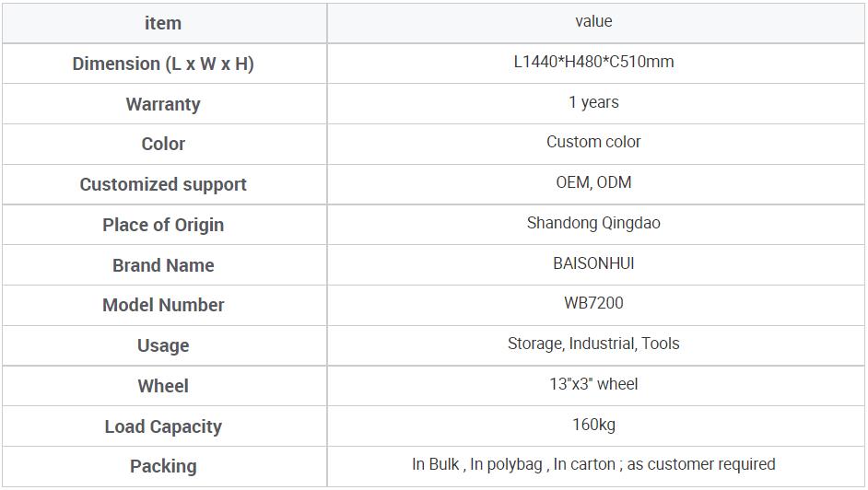This screenshot has width=868, height=490.
Task: Click the "Shandong Qingdao" value
Action: [593, 223]
